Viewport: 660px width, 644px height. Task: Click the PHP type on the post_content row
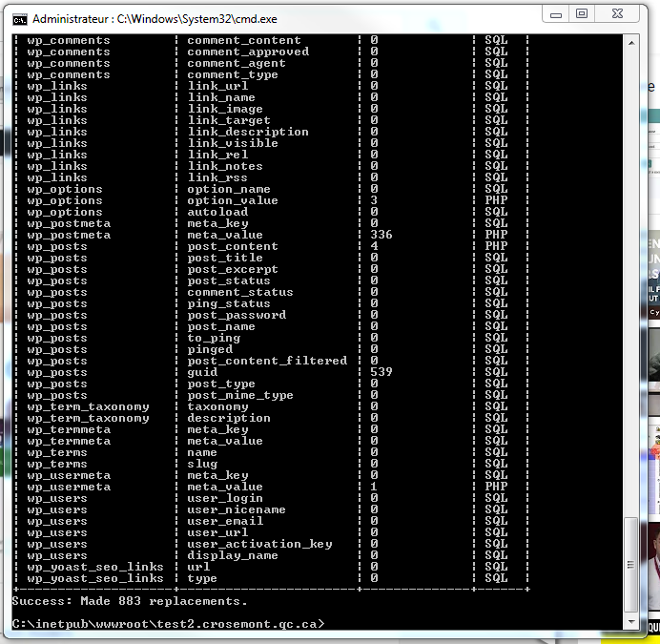[x=496, y=246]
